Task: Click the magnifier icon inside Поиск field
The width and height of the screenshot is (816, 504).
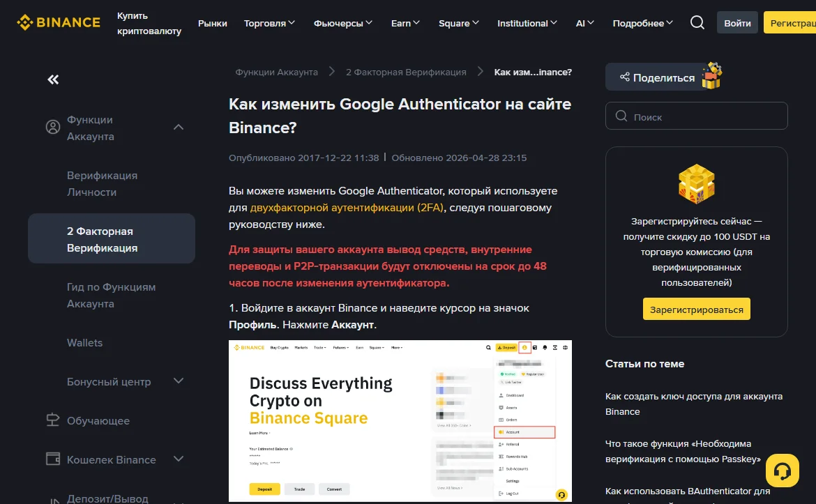Action: (x=621, y=116)
